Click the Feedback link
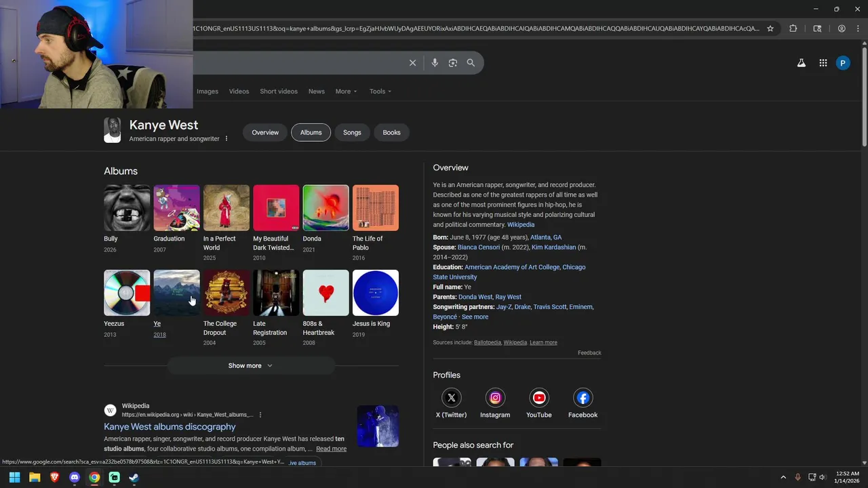The width and height of the screenshot is (868, 488). pyautogui.click(x=589, y=353)
